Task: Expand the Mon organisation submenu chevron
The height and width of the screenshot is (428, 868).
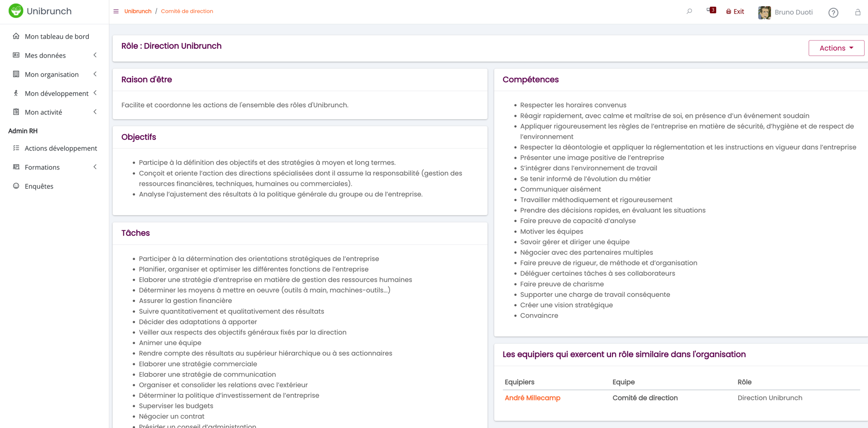Action: pos(95,74)
